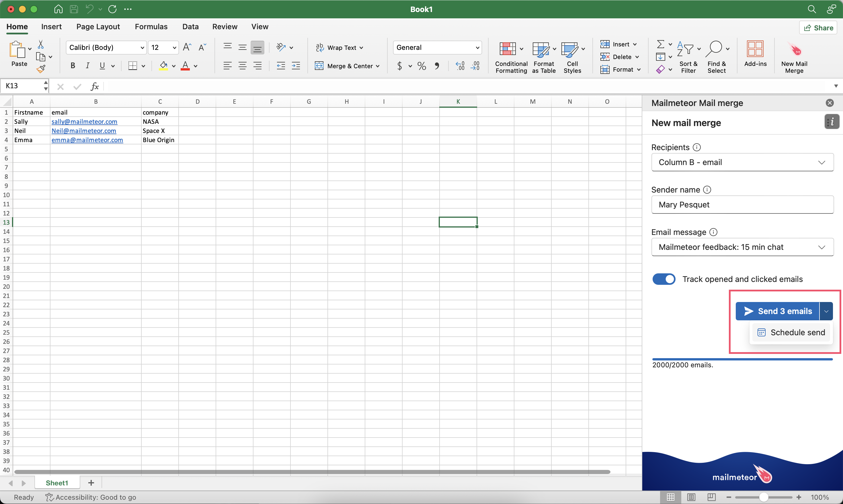Viewport: 843px width, 504px height.
Task: Enable bold formatting on selected cell
Action: 71,65
